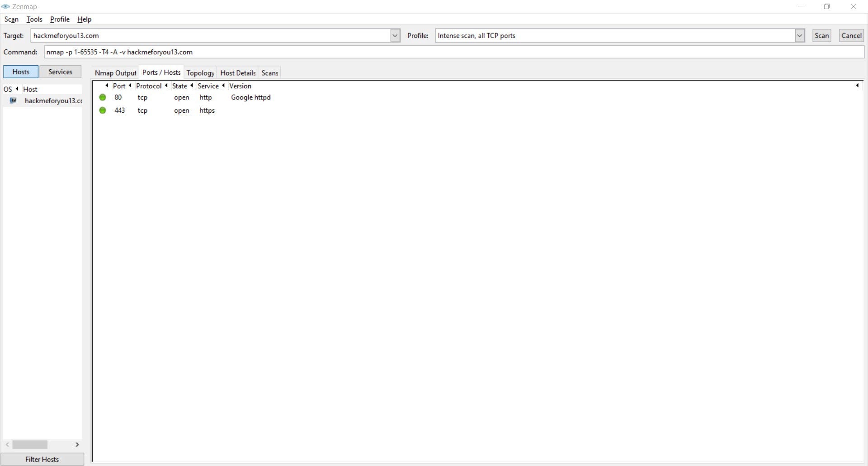868x466 pixels.
Task: Click the tcp protocol cell for port 443
Action: [142, 110]
